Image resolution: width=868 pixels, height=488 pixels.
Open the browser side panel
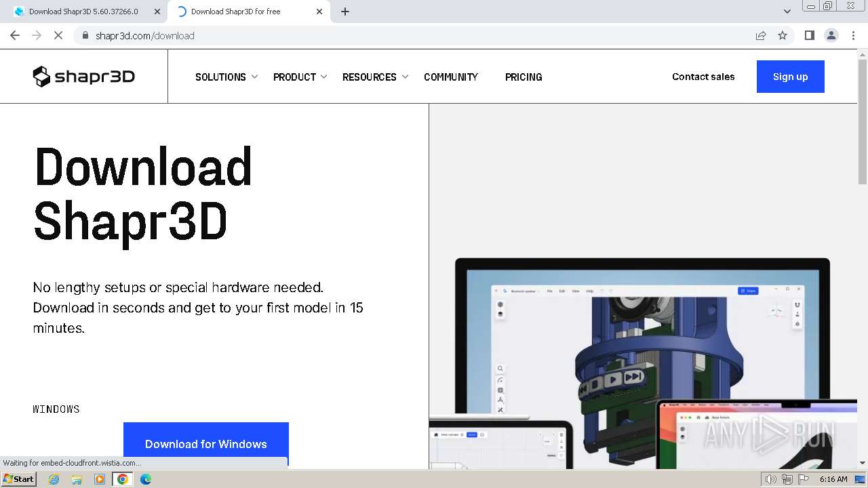(x=809, y=35)
